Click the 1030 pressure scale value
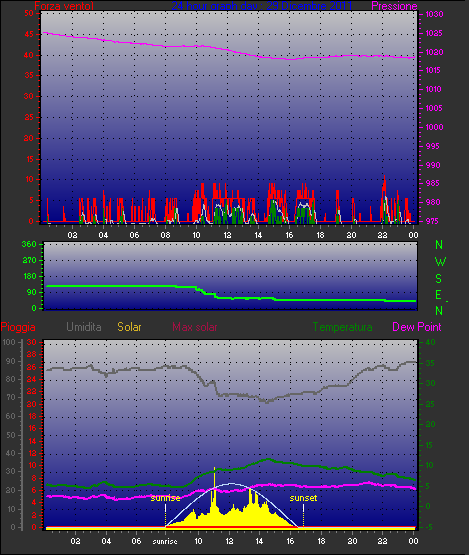 coord(434,14)
